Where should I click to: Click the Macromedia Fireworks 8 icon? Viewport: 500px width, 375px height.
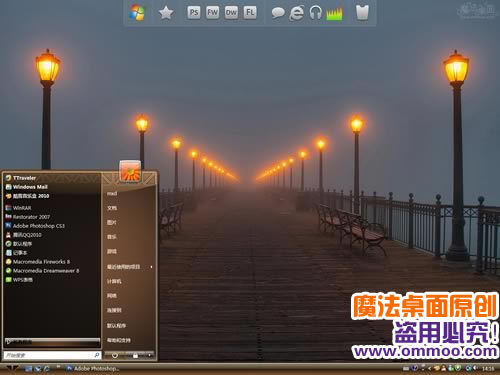coord(8,262)
